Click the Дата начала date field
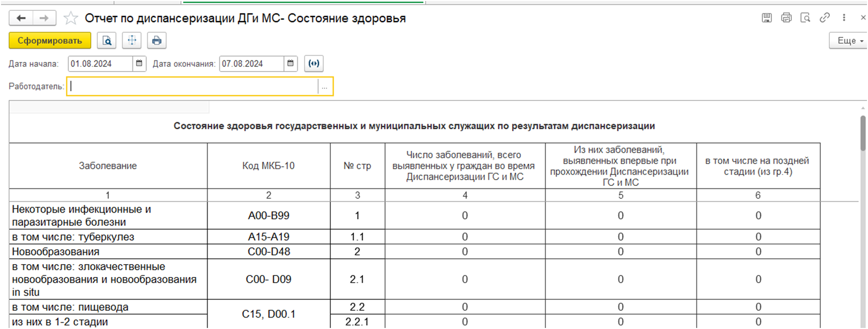The width and height of the screenshot is (868, 329). (100, 64)
